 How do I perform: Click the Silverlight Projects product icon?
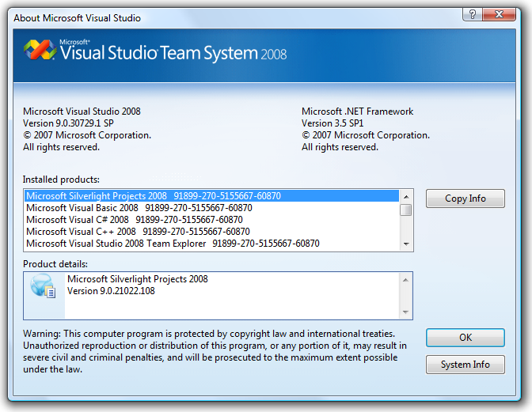(x=43, y=286)
